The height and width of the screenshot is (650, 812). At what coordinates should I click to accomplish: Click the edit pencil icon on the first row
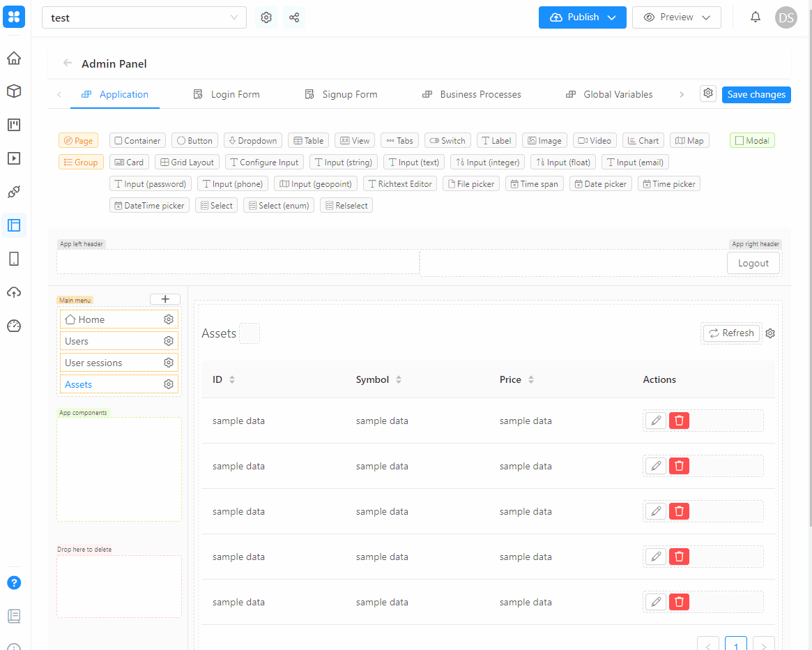click(654, 420)
